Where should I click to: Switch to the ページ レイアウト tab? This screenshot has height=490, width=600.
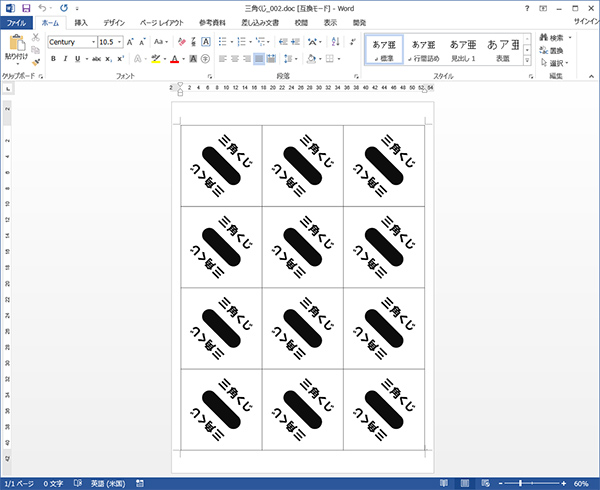point(161,22)
